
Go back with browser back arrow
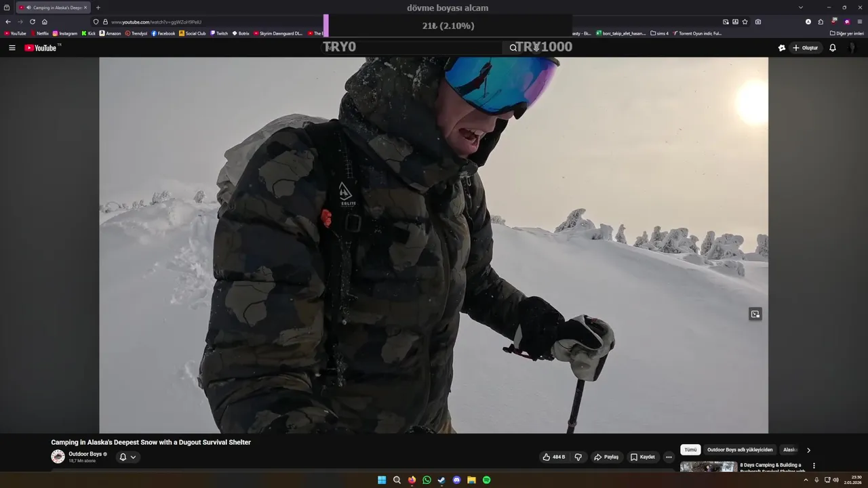(x=8, y=22)
